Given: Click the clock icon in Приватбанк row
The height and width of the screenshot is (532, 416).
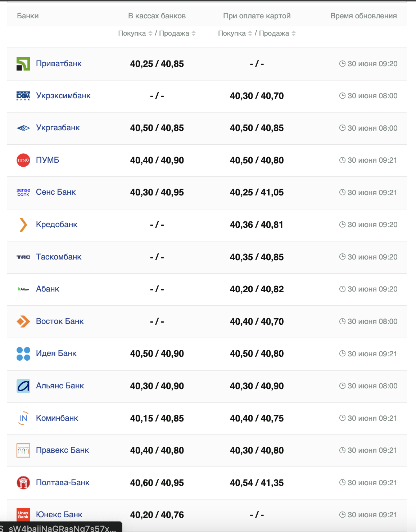Looking at the screenshot, I should (x=342, y=64).
